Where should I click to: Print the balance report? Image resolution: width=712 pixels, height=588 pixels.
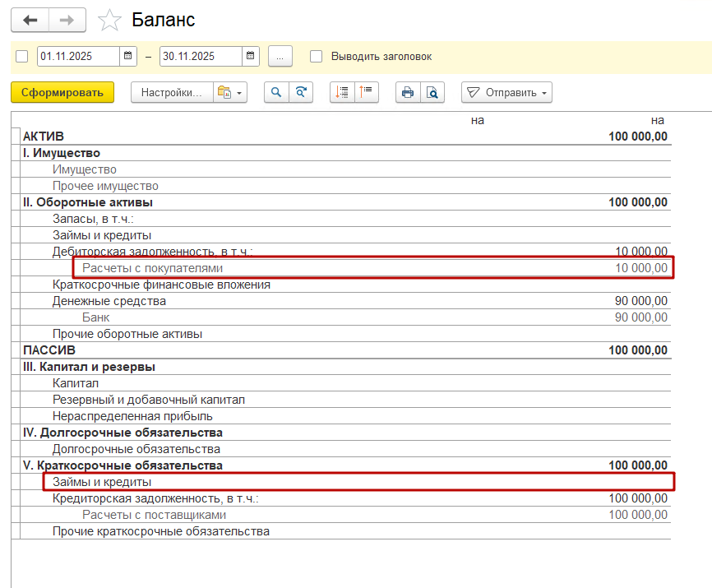point(407,93)
